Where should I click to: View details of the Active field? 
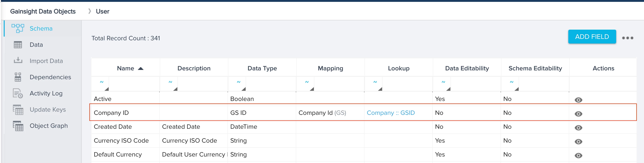click(x=578, y=100)
